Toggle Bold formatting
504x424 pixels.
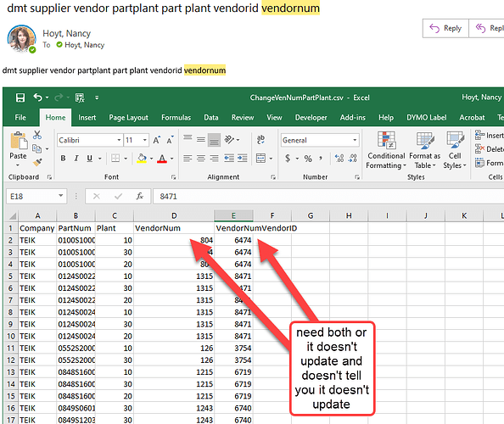[63, 159]
